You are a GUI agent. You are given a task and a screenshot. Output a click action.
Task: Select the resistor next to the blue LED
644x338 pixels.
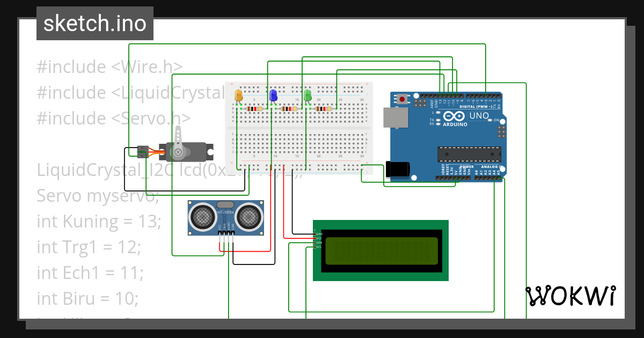coord(289,108)
